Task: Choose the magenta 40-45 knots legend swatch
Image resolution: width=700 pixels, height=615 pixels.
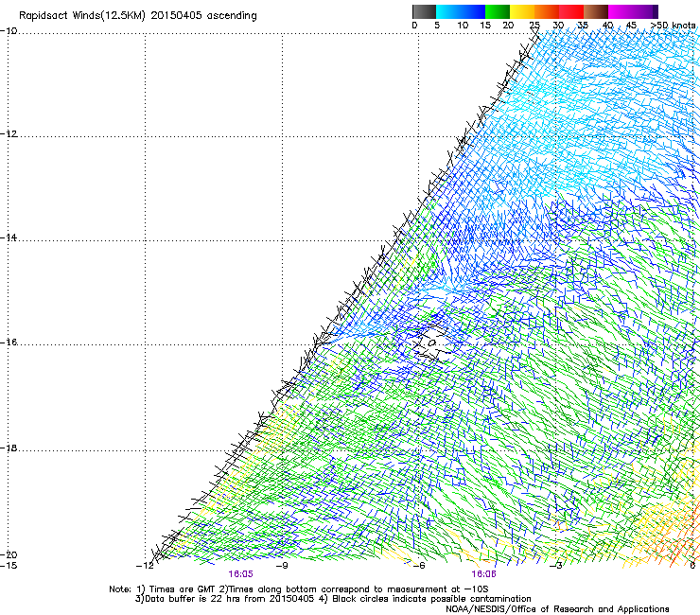Action: pos(621,11)
